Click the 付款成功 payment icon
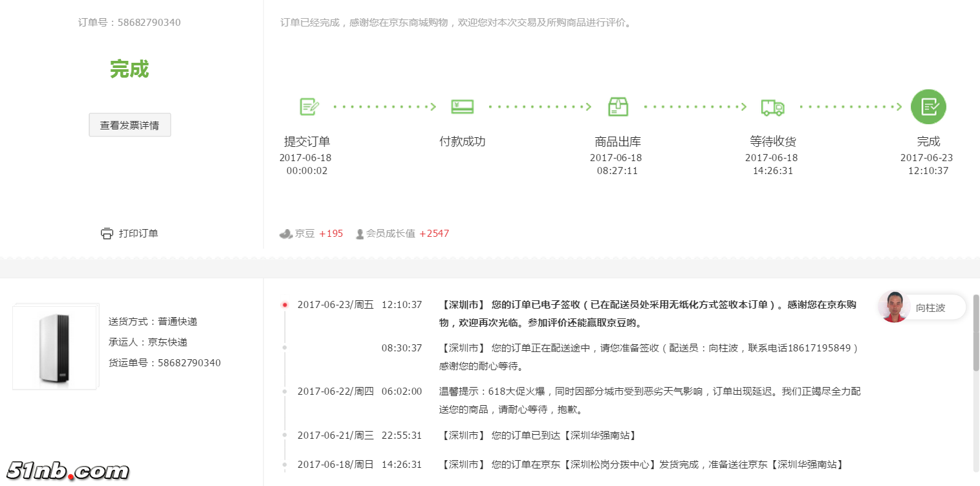This screenshot has width=980, height=486. pos(463,106)
